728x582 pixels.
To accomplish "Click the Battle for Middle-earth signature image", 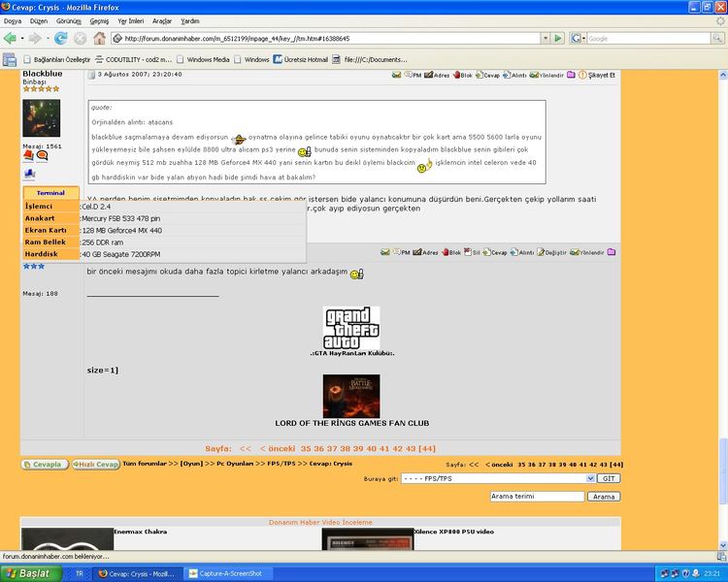I will pyautogui.click(x=351, y=397).
